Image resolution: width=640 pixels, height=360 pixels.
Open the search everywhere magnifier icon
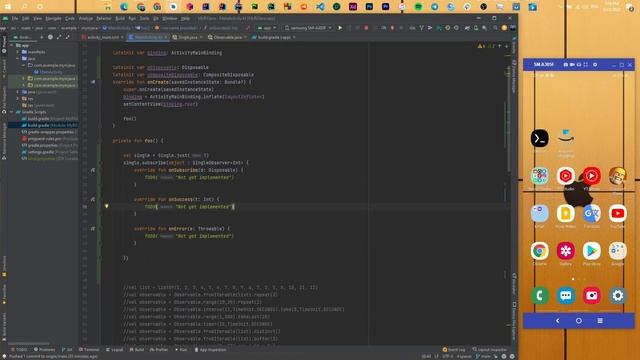(495, 28)
